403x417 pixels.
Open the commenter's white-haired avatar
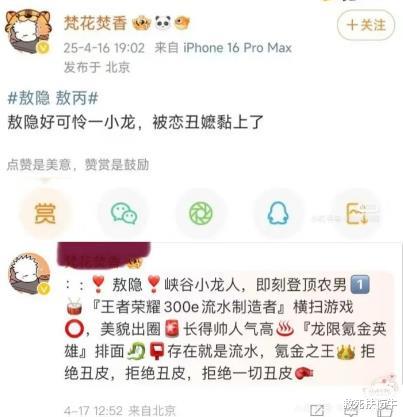click(x=29, y=273)
